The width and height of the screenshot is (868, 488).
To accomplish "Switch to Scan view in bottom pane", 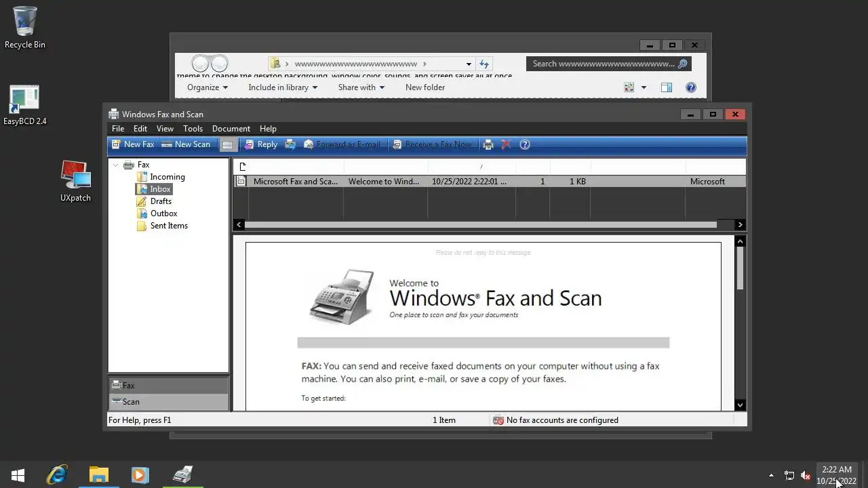I will pyautogui.click(x=168, y=402).
